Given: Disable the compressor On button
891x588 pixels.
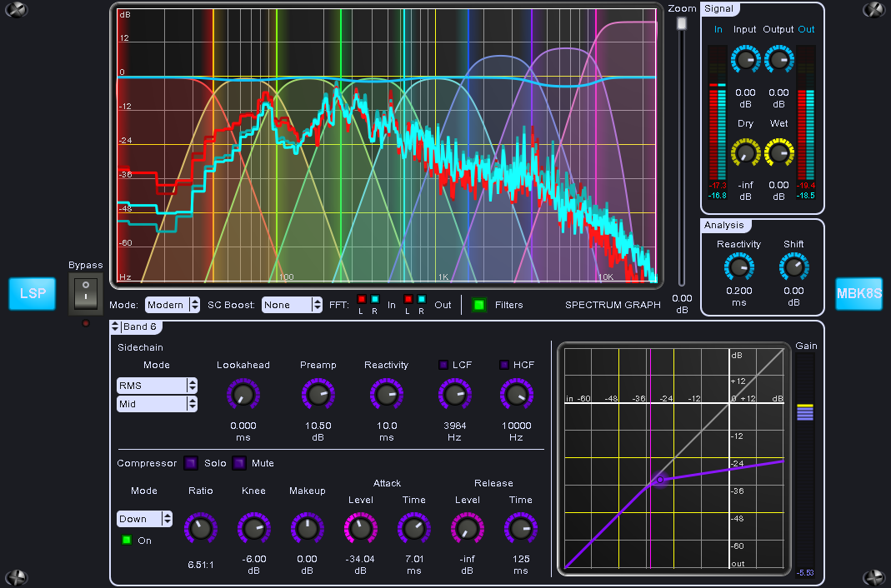Looking at the screenshot, I should pos(126,541).
